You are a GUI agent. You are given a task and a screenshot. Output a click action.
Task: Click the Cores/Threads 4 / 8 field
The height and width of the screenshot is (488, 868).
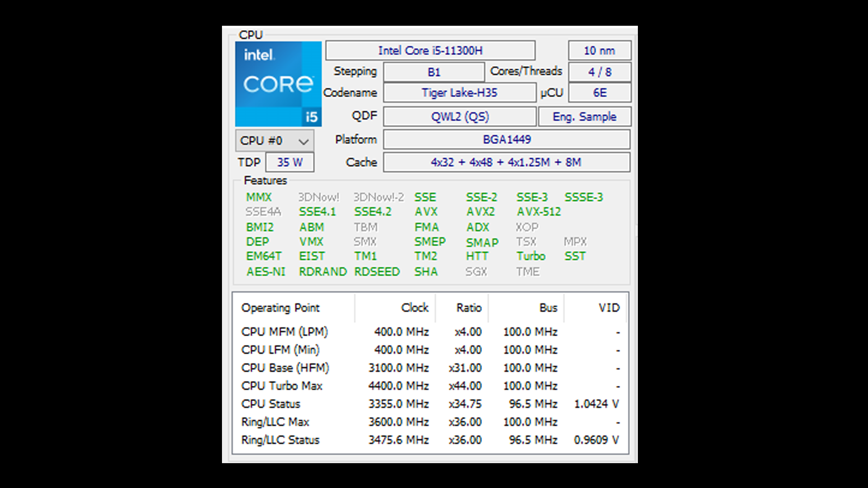tap(599, 72)
